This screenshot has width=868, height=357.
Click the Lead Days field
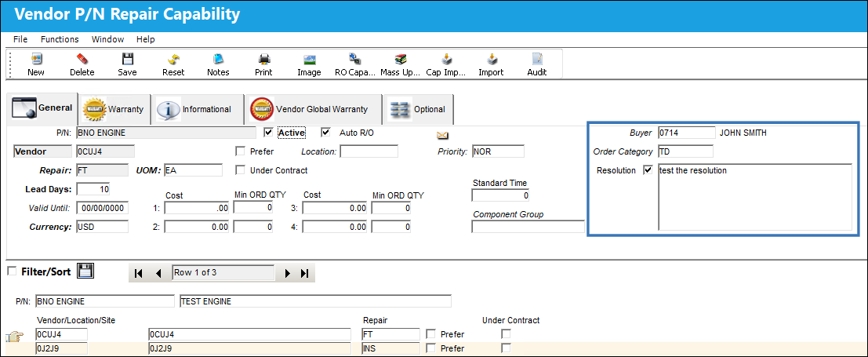point(93,189)
